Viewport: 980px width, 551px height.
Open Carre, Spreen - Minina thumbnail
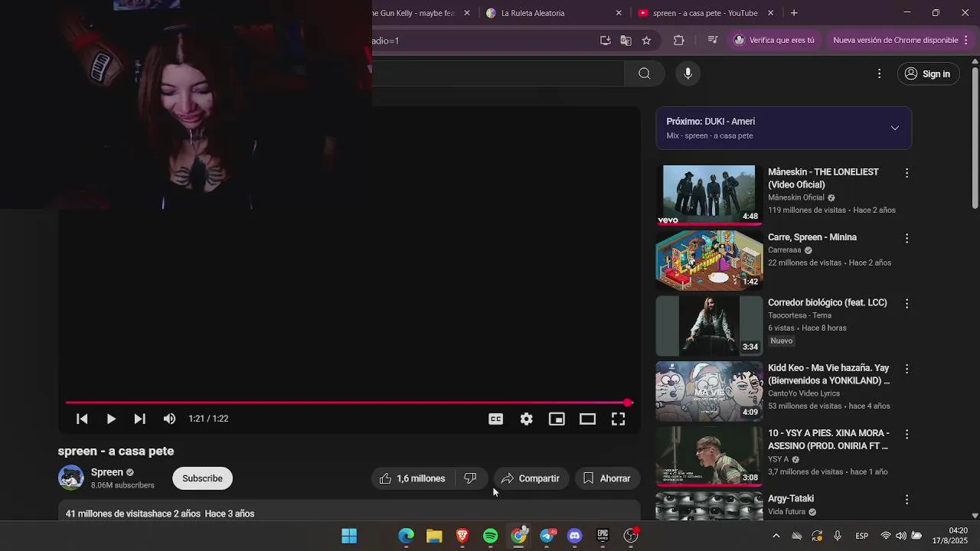pos(709,260)
